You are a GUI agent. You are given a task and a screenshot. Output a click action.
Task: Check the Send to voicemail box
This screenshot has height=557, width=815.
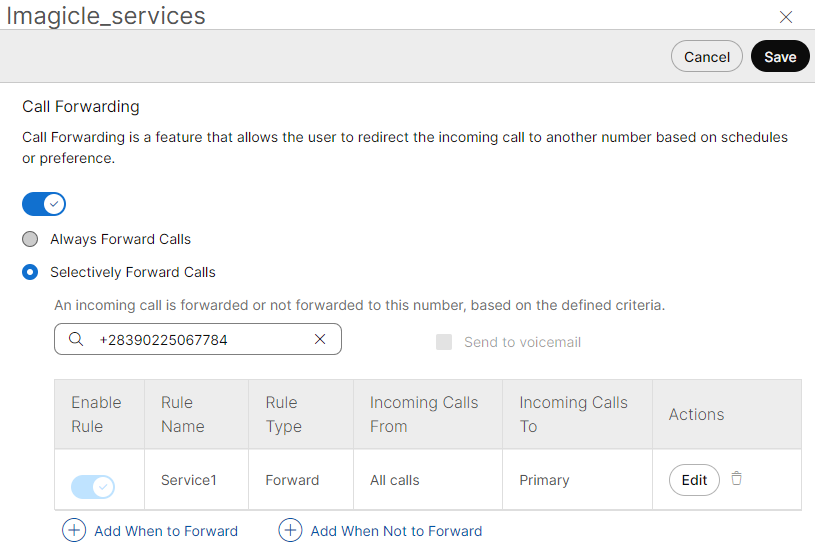pyautogui.click(x=444, y=342)
